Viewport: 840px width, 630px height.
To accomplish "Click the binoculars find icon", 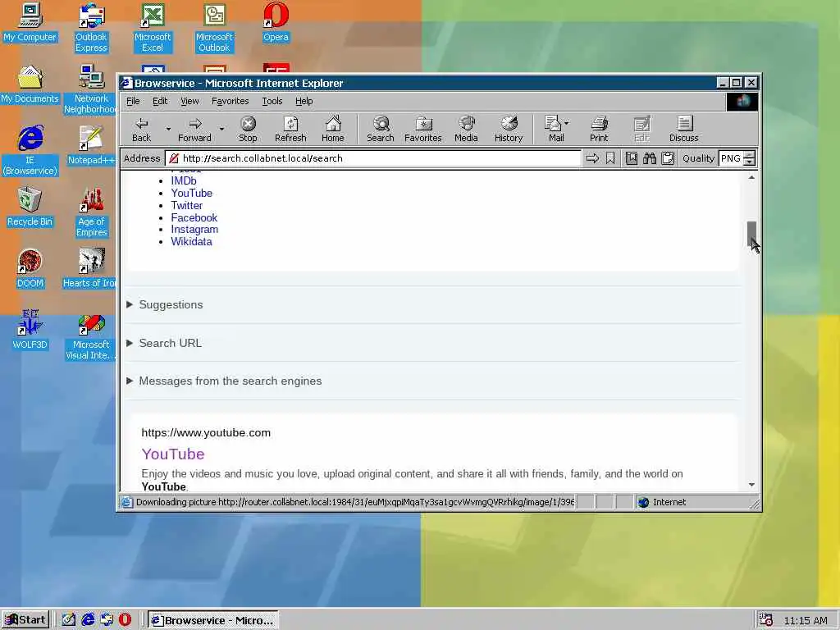I will point(650,158).
